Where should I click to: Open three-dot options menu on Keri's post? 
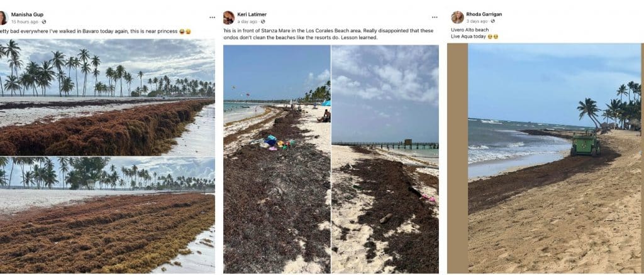(435, 18)
